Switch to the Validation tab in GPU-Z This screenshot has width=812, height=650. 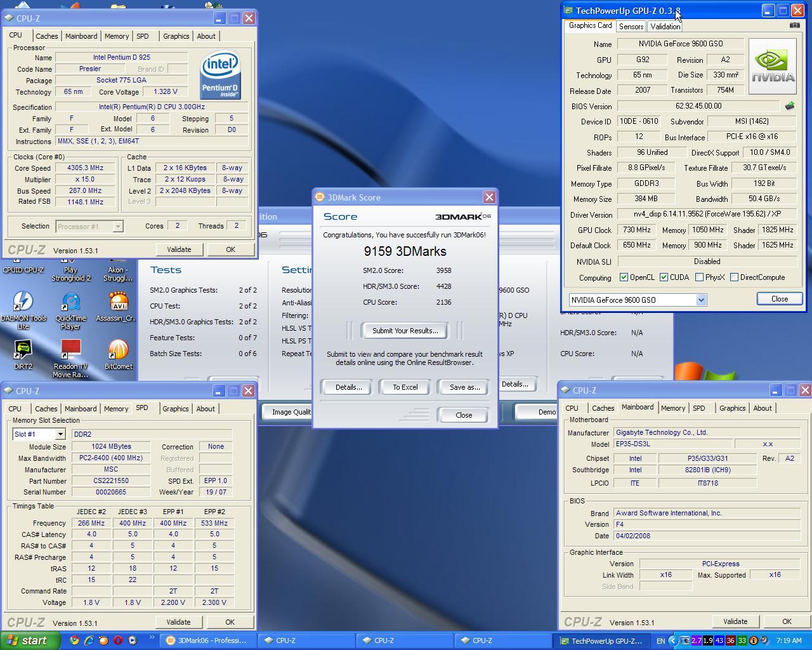pos(665,26)
